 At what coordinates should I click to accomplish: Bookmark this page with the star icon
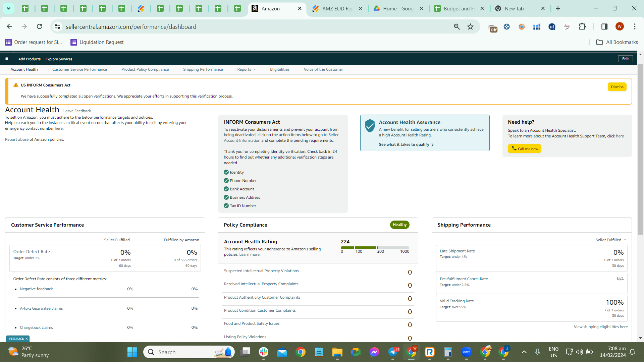click(470, 26)
